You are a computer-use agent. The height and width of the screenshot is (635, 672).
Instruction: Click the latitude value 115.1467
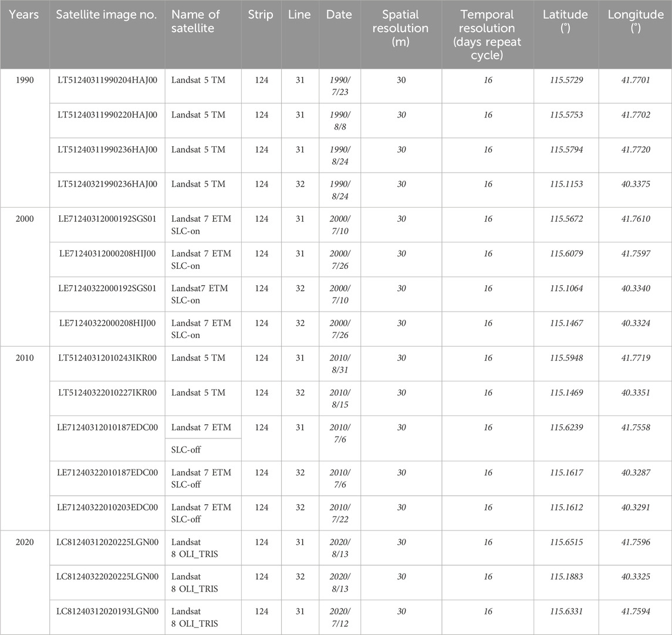pyautogui.click(x=566, y=323)
